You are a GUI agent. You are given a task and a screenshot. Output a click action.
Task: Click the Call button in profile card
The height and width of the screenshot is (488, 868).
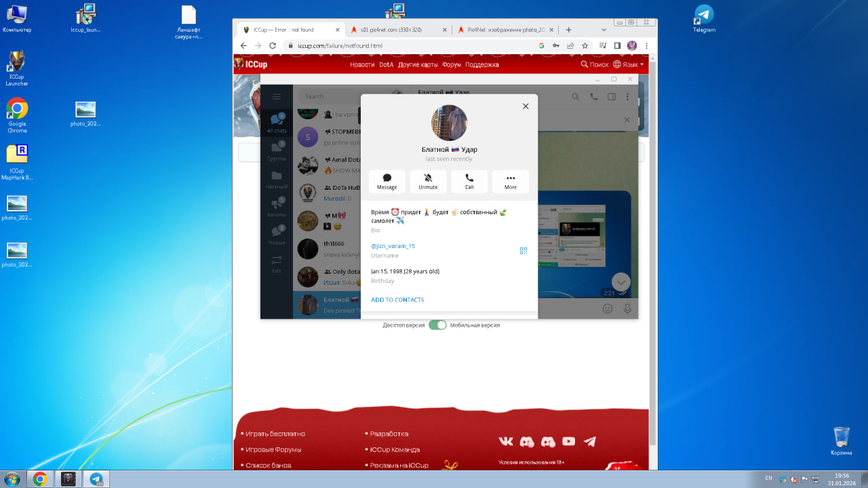click(x=469, y=182)
